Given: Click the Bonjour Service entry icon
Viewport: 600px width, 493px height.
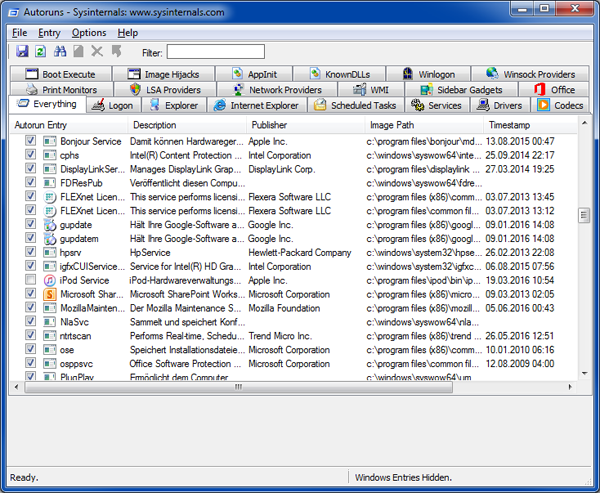Looking at the screenshot, I should (50, 141).
